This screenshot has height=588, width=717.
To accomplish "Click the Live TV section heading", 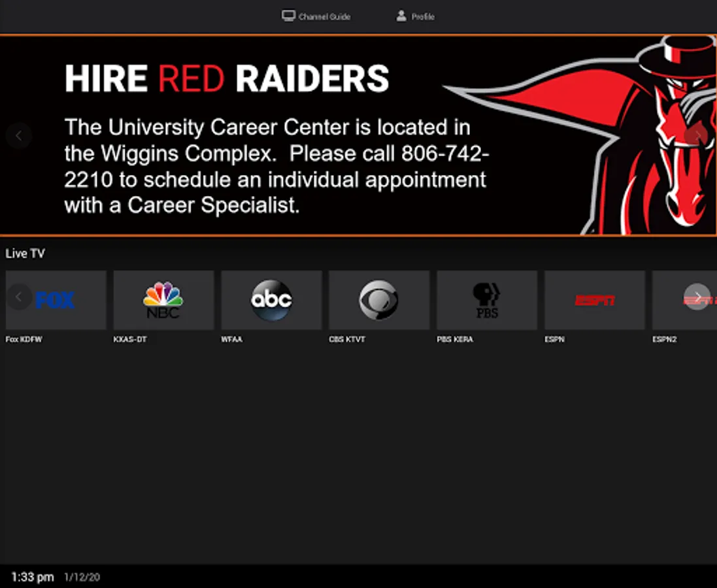I will [x=25, y=253].
